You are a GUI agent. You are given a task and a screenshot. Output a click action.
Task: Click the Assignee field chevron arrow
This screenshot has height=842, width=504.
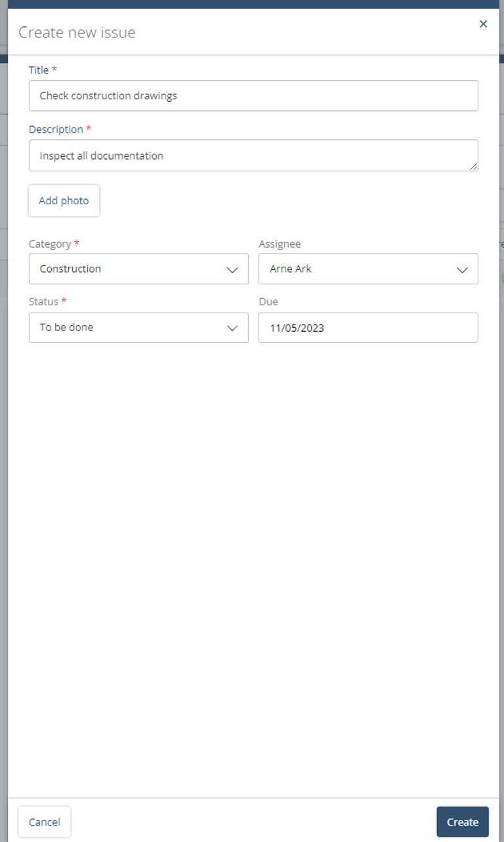point(462,270)
